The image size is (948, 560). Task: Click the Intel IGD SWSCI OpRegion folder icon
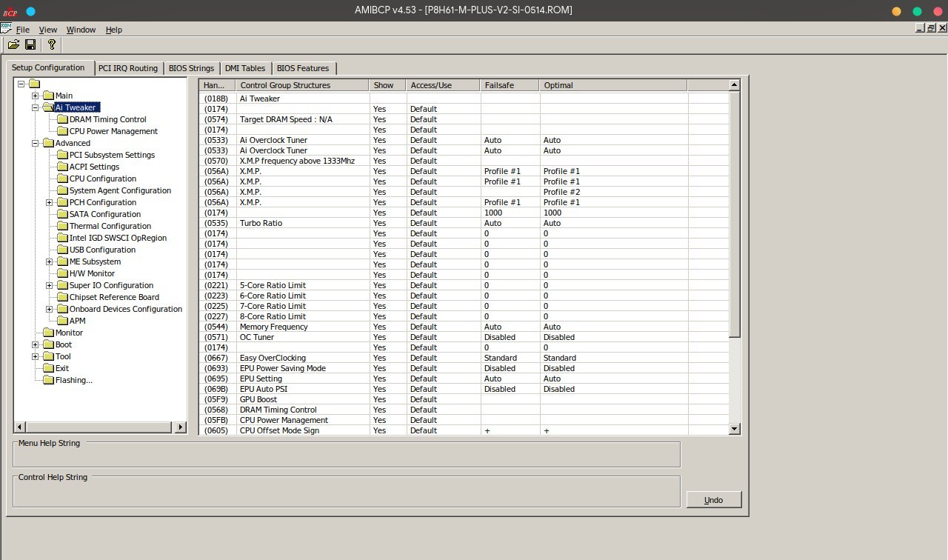(x=62, y=238)
